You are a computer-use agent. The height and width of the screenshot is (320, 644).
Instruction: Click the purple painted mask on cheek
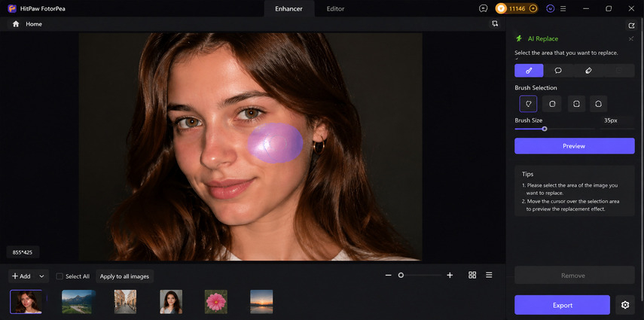pos(275,143)
